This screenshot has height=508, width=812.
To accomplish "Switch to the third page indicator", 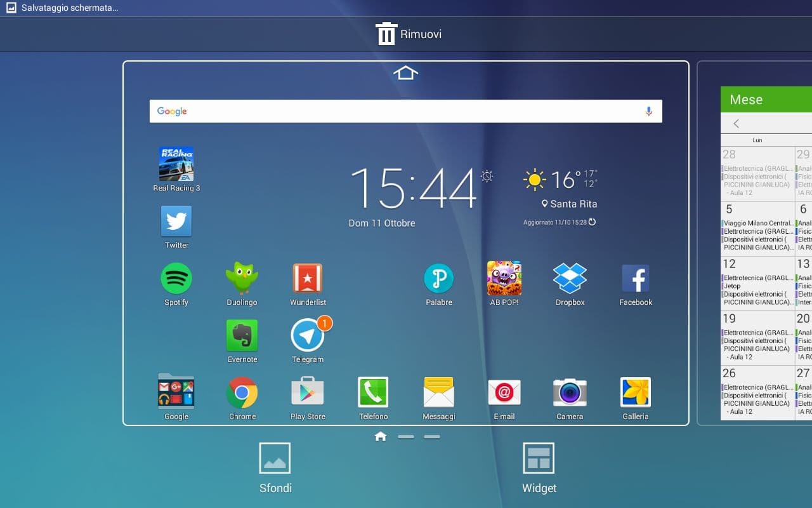I will [x=432, y=437].
